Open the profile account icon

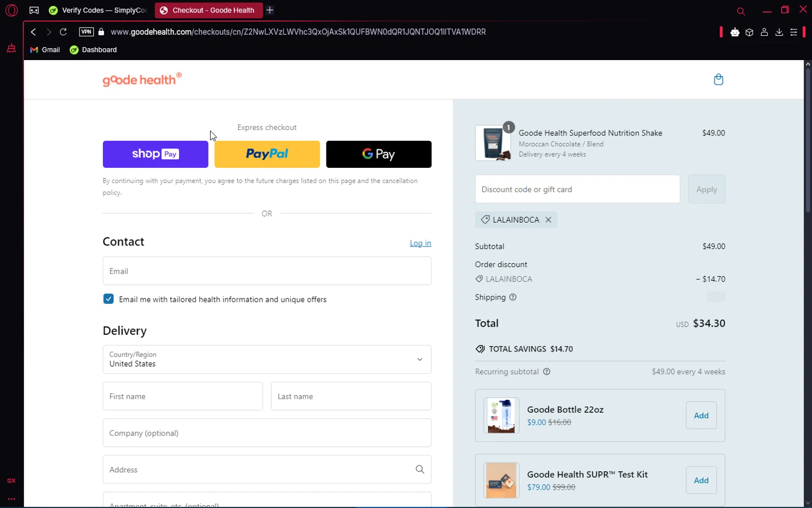[764, 32]
